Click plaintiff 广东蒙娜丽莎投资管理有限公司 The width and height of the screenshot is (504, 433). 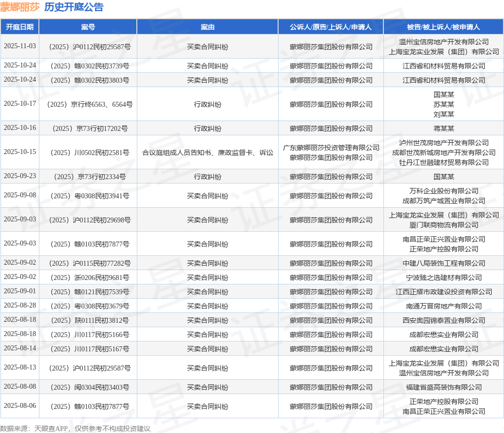tap(331, 148)
